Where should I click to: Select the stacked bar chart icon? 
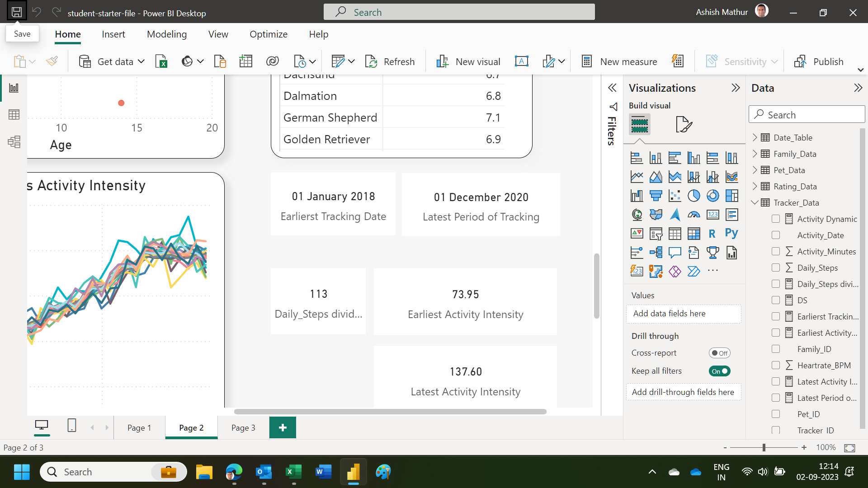[x=637, y=158]
